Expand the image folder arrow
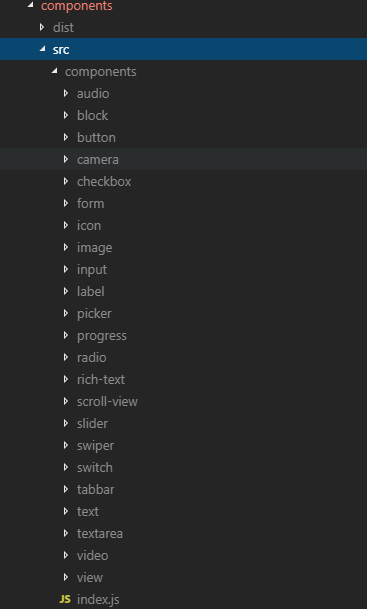367x609 pixels. pyautogui.click(x=66, y=247)
